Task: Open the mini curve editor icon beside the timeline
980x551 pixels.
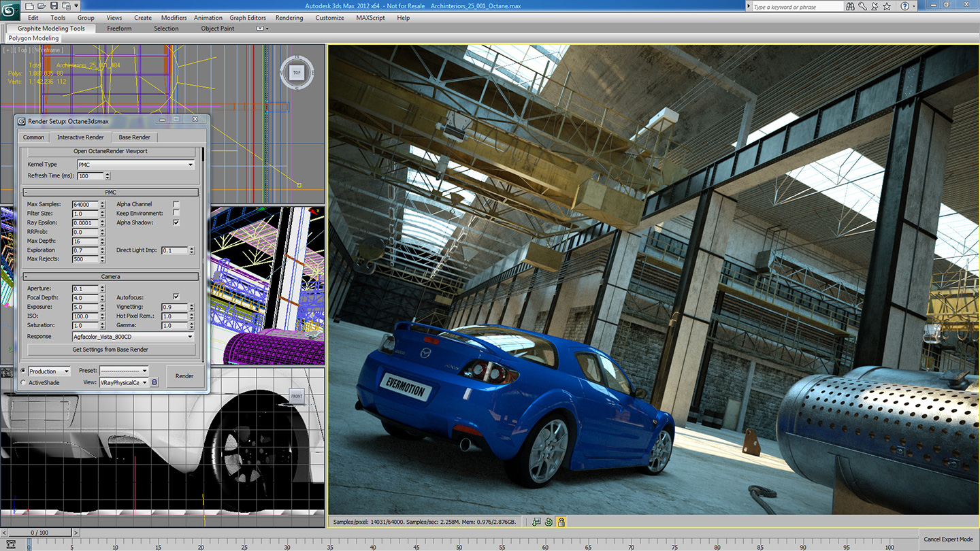Action: pyautogui.click(x=11, y=544)
